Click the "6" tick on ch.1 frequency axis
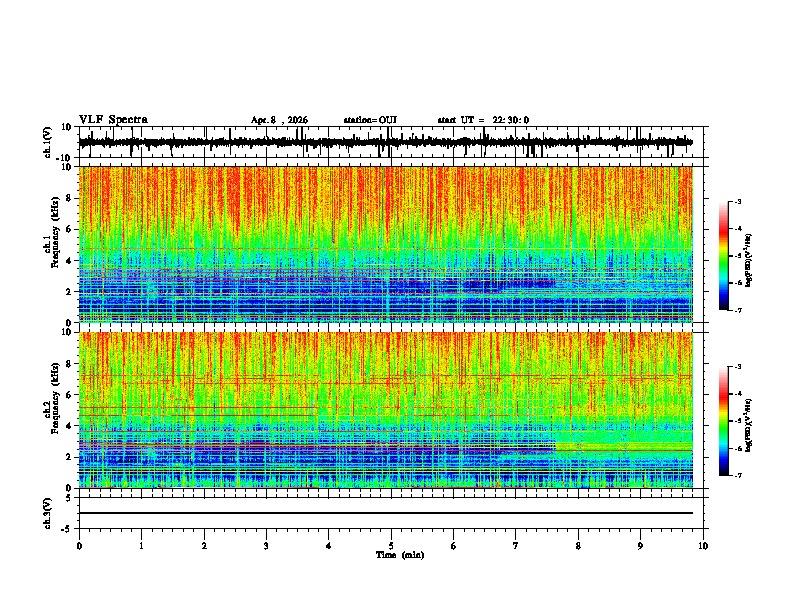Screen dimensions: 792x612 pyautogui.click(x=70, y=229)
